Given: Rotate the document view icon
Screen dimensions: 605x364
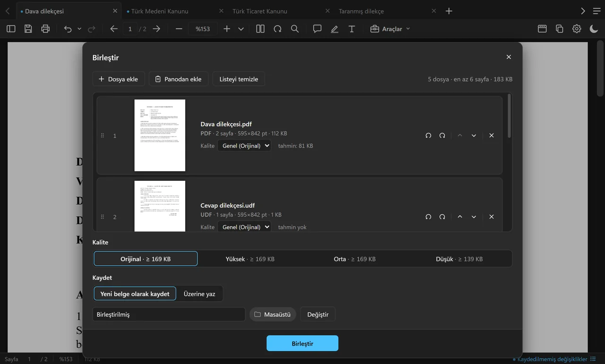Looking at the screenshot, I should coord(277,29).
